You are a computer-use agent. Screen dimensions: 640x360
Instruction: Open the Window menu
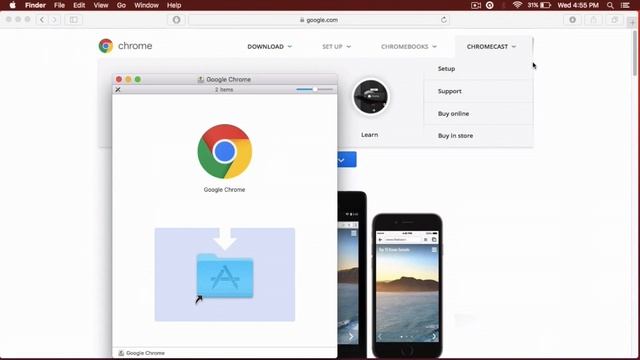click(147, 5)
